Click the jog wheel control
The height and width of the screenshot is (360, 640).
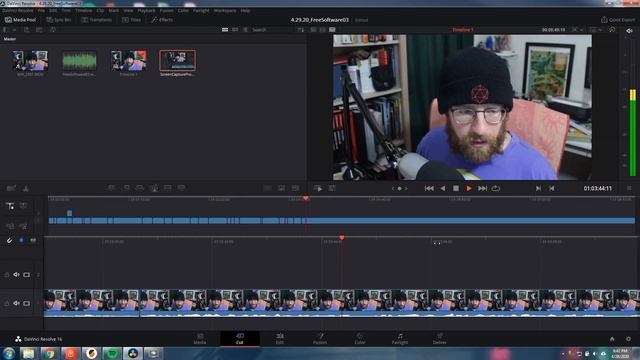[400, 188]
